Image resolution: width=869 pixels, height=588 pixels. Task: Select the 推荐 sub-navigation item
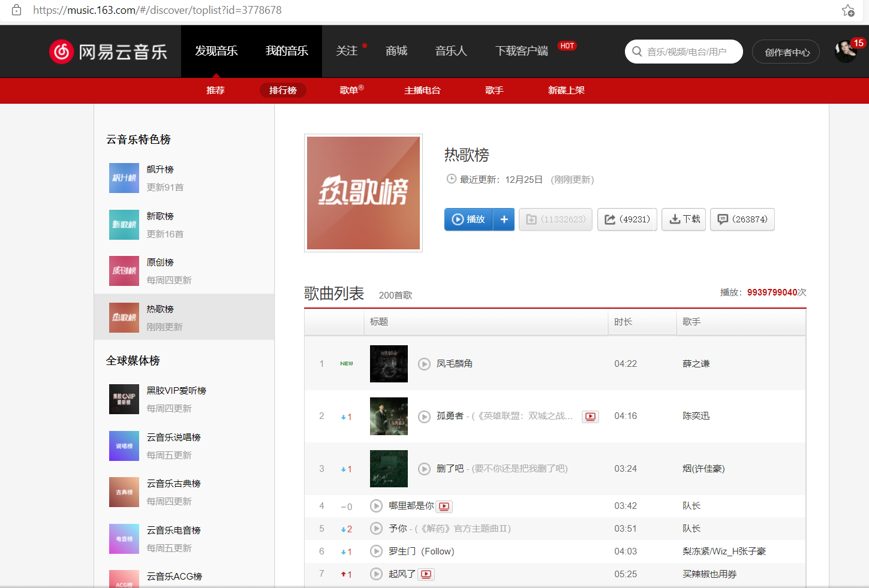(x=215, y=91)
